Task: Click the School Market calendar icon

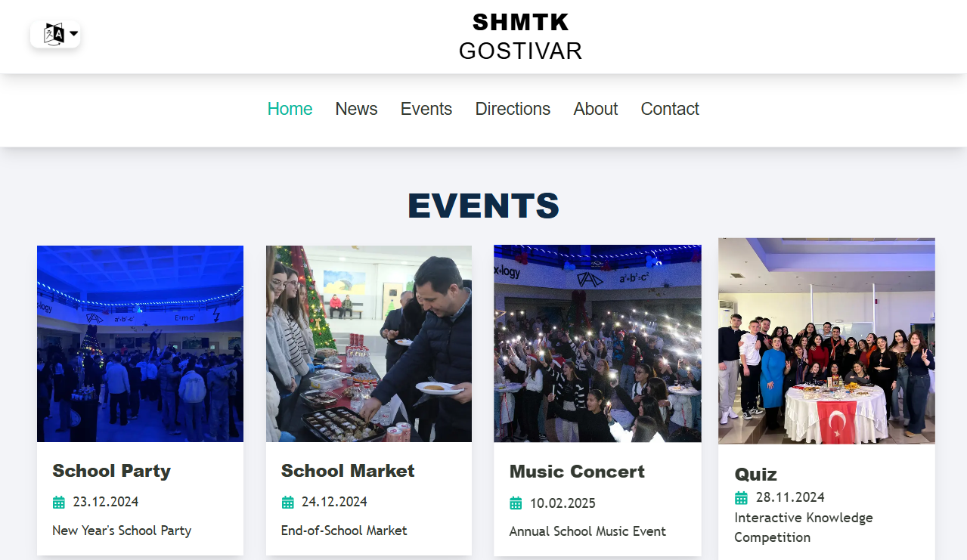Action: (x=287, y=502)
